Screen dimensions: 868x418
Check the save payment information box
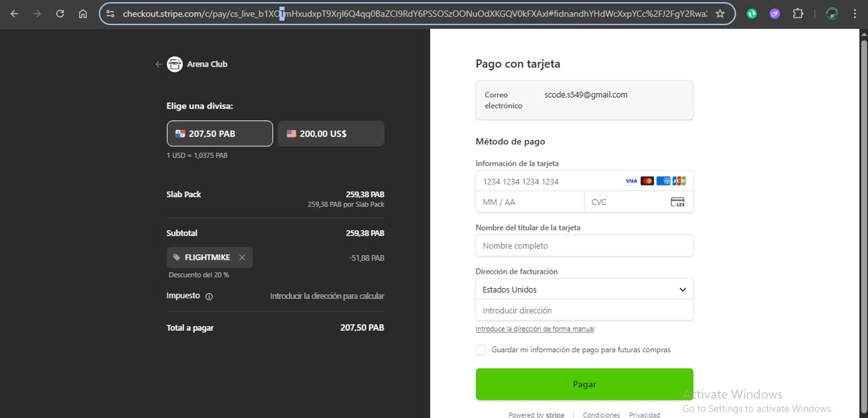[480, 350]
